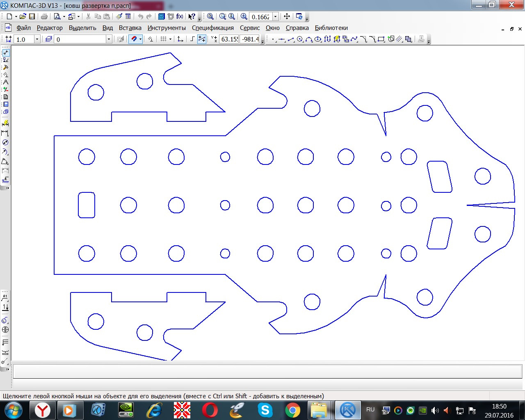The image size is (525, 420).
Task: Toggle parametric mode button
Action: click(x=151, y=39)
